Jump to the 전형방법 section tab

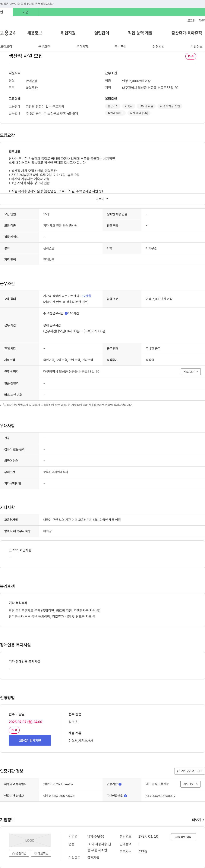158,46
